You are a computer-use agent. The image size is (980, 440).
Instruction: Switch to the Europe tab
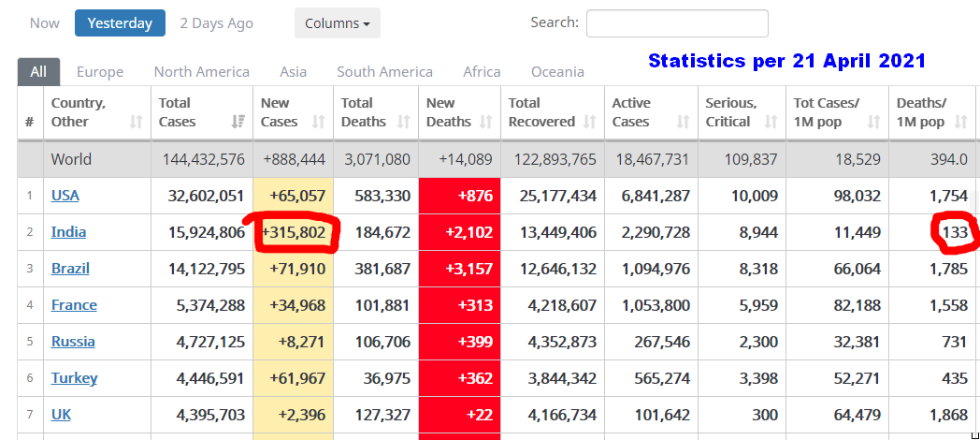tap(100, 72)
